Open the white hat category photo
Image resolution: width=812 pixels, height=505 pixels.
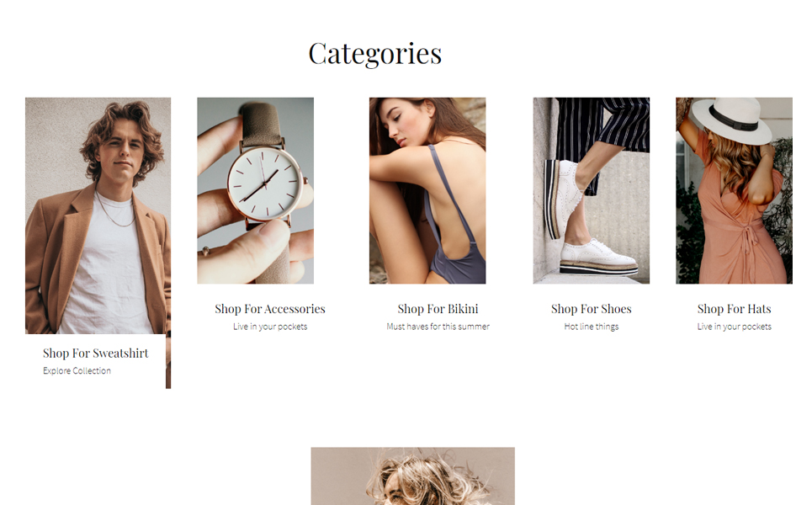[734, 190]
